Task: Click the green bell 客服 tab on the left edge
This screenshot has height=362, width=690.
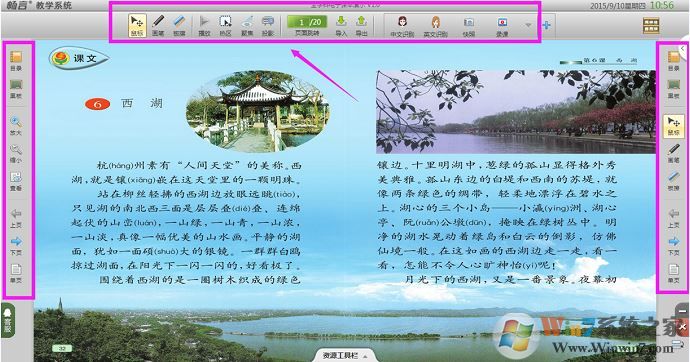Action: pos(8,320)
